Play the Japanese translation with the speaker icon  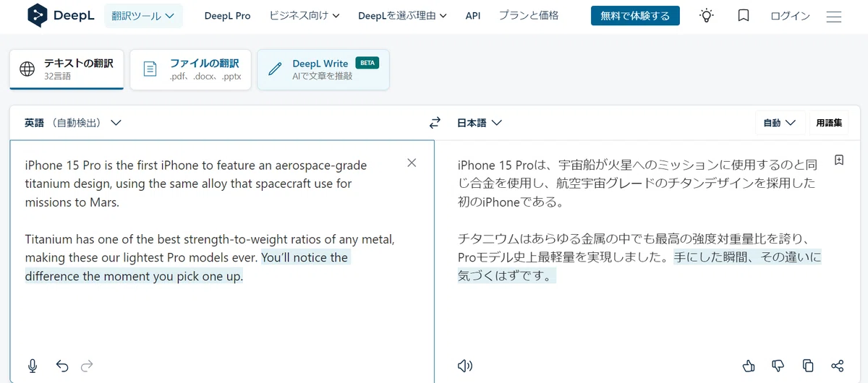tap(465, 366)
